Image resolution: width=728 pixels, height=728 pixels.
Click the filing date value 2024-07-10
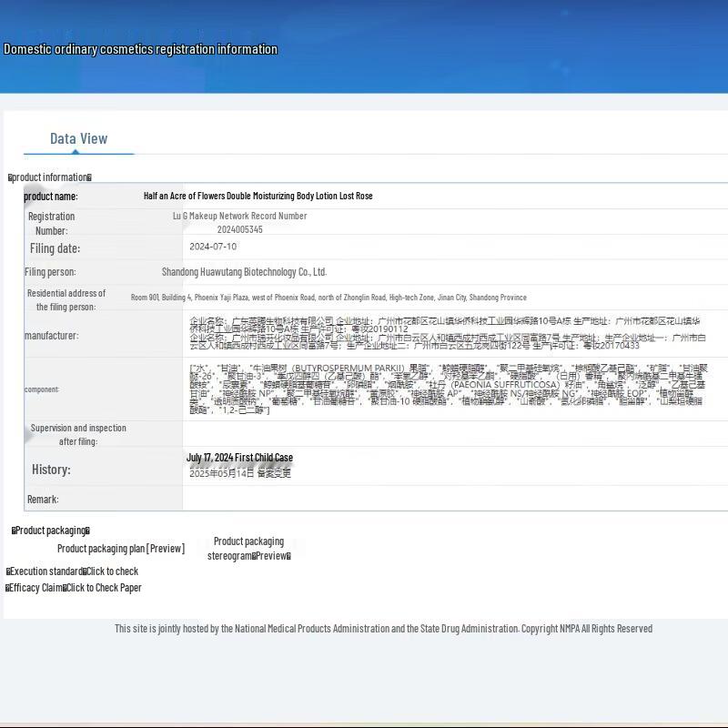pyautogui.click(x=213, y=247)
